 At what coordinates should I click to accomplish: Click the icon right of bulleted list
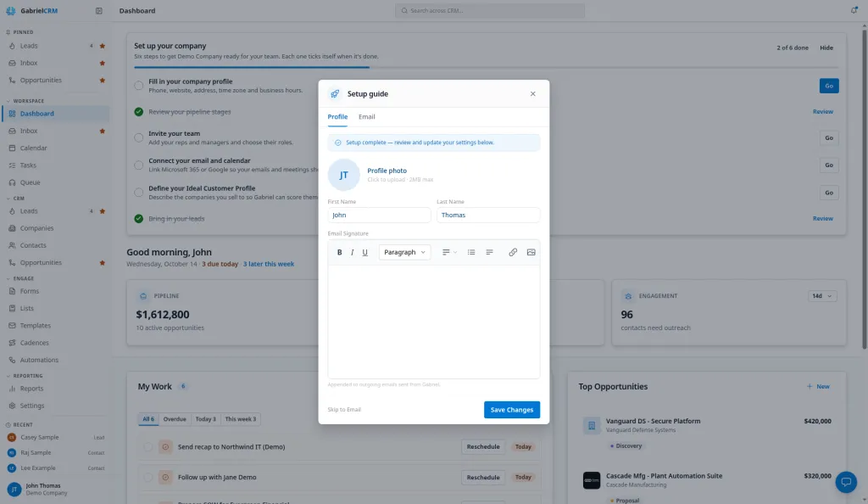[489, 252]
